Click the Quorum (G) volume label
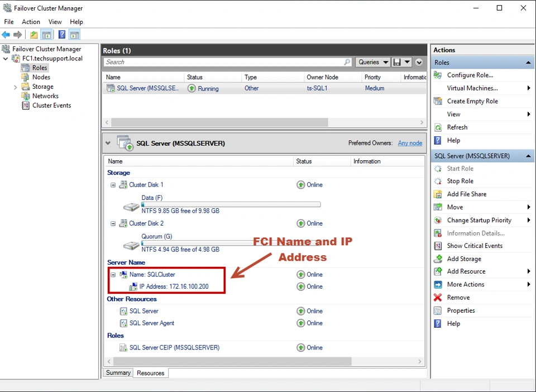This screenshot has width=536, height=392. pyautogui.click(x=156, y=236)
